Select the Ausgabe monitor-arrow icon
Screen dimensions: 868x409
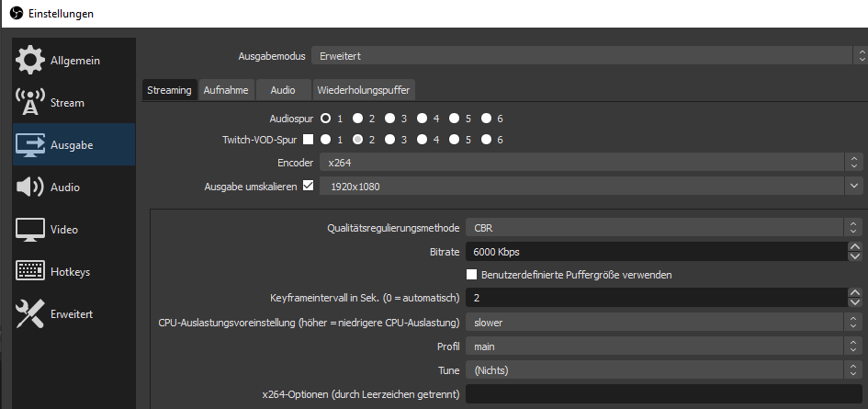[30, 144]
